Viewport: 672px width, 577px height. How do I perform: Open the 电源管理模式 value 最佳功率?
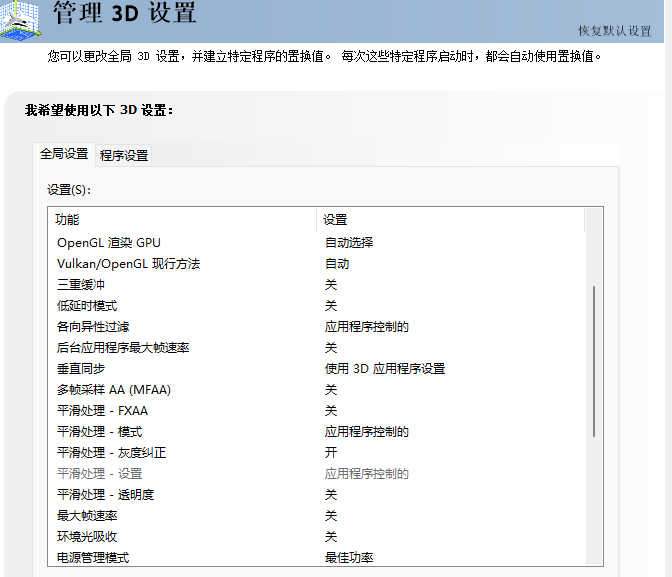tap(349, 557)
